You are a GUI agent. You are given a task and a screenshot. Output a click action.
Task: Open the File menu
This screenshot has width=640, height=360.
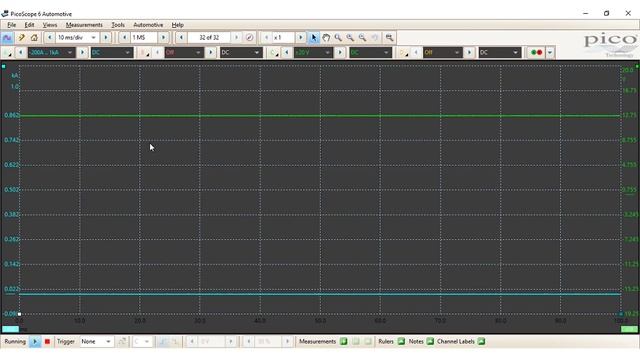[11, 25]
